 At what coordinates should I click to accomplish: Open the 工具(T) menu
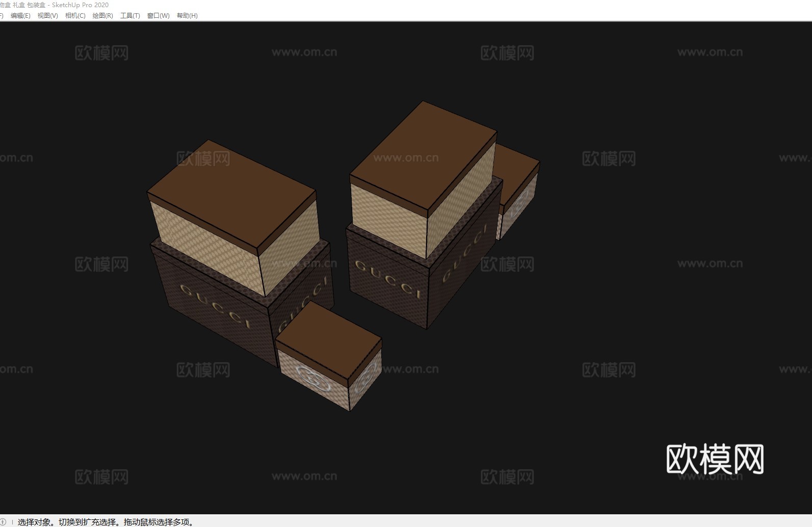tap(130, 15)
